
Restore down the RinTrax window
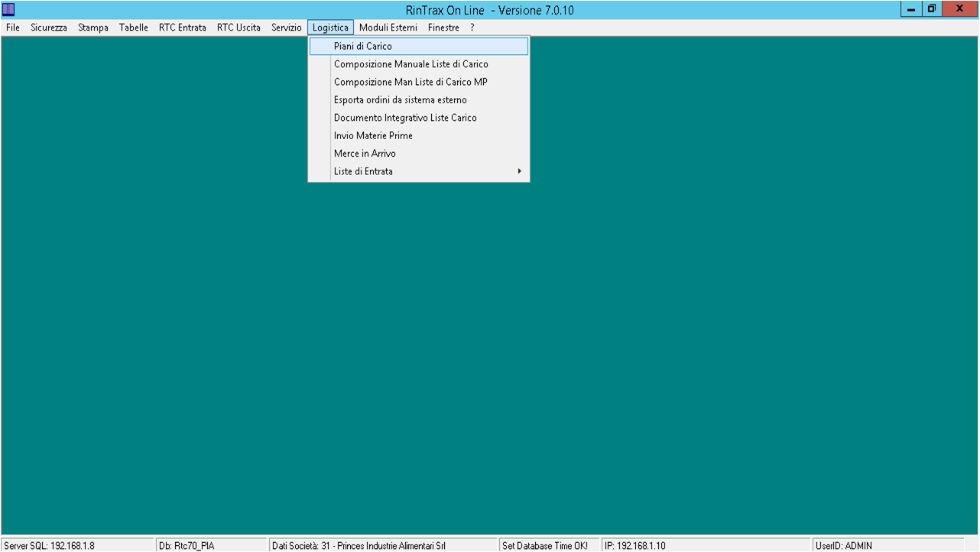(x=932, y=9)
